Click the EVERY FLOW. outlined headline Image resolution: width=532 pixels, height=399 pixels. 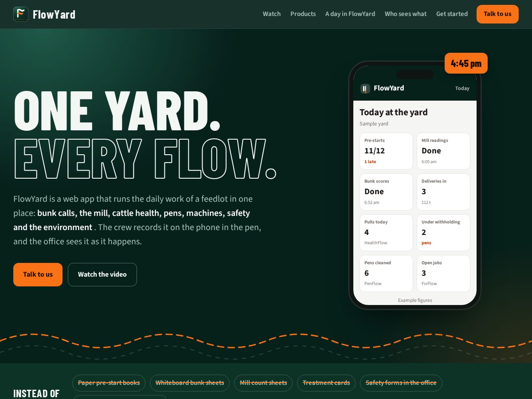pyautogui.click(x=145, y=158)
